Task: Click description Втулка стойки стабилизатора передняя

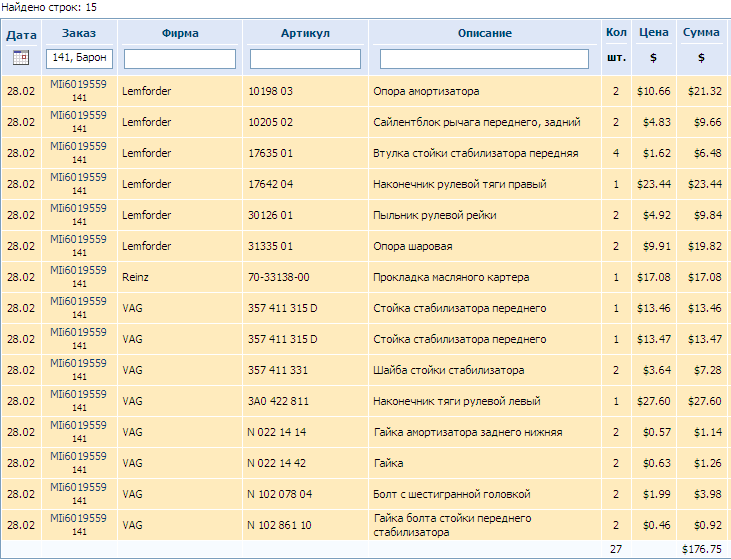Action: (476, 153)
